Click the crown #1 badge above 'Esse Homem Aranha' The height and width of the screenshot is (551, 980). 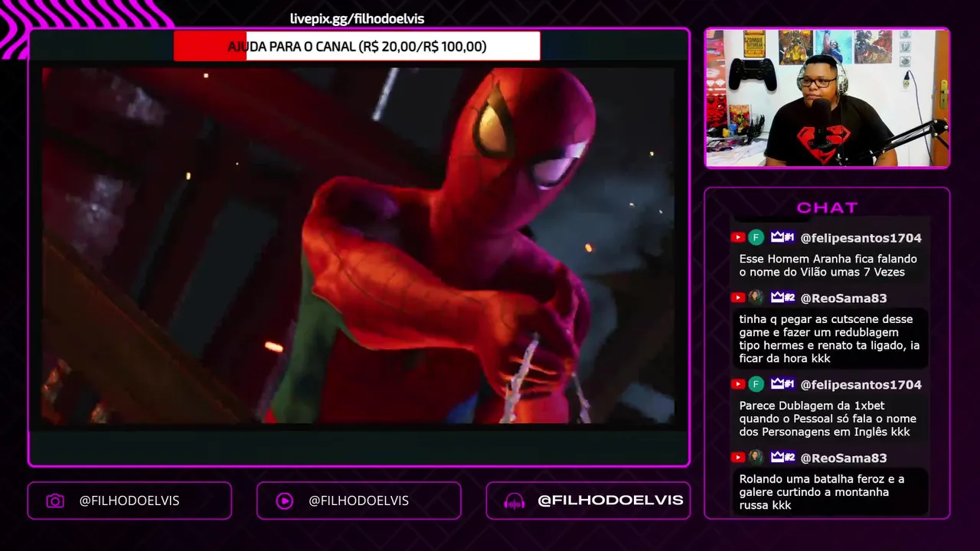click(x=782, y=237)
